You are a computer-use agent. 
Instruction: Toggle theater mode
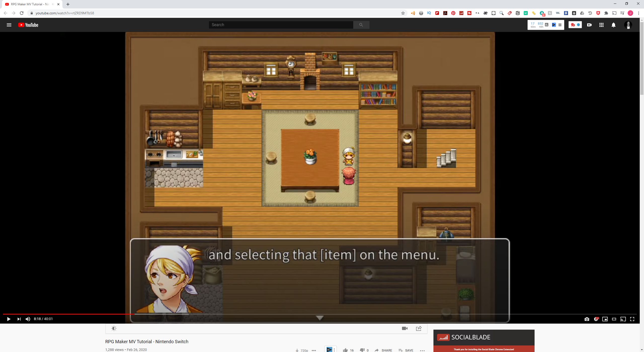tap(614, 319)
